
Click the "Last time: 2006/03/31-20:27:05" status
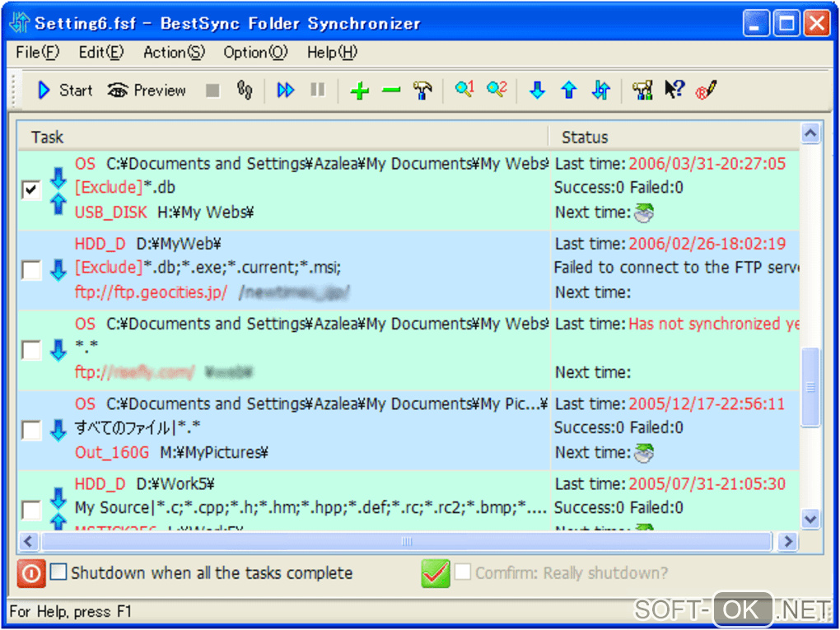point(670,163)
